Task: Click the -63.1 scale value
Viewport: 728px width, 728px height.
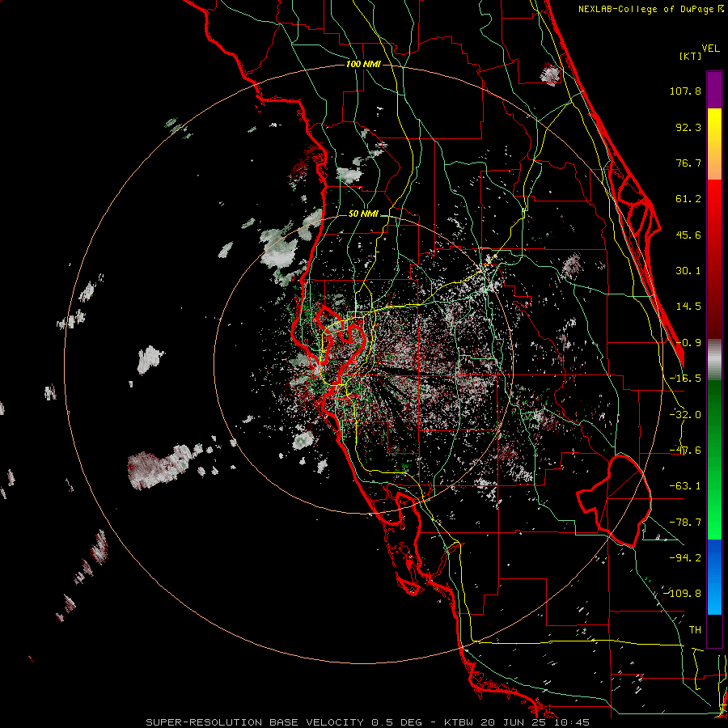Action: (x=685, y=486)
